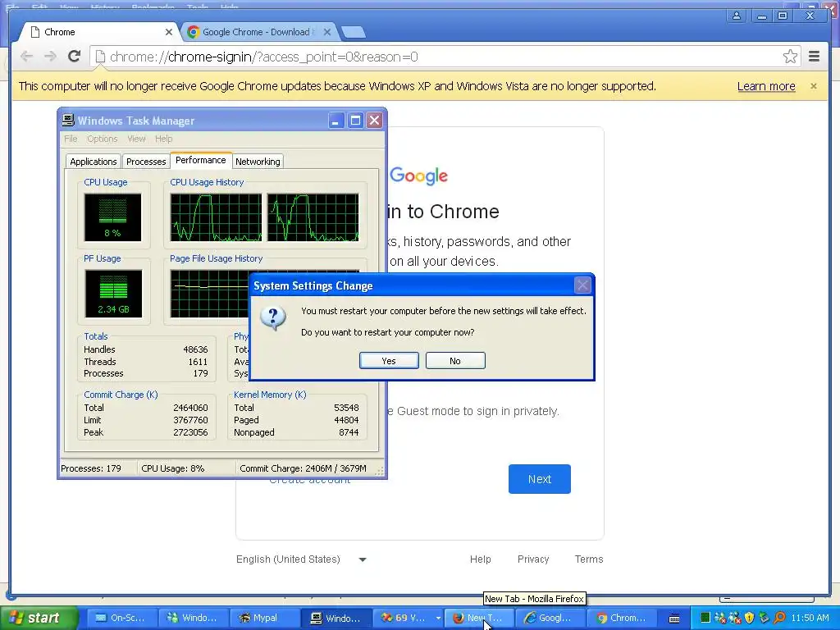Screen dimensions: 840x630
Task: Open the Privacy link
Action: [x=533, y=559]
